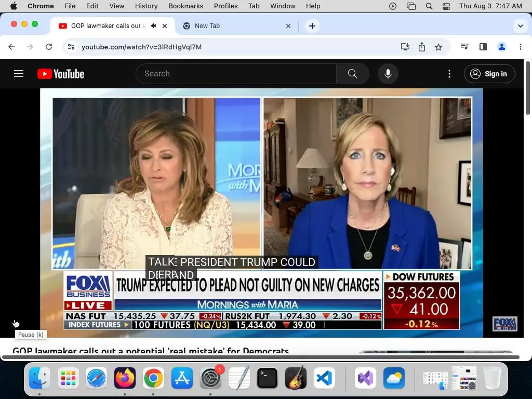The width and height of the screenshot is (532, 399).
Task: Toggle the Chrome side panel
Action: click(x=483, y=47)
